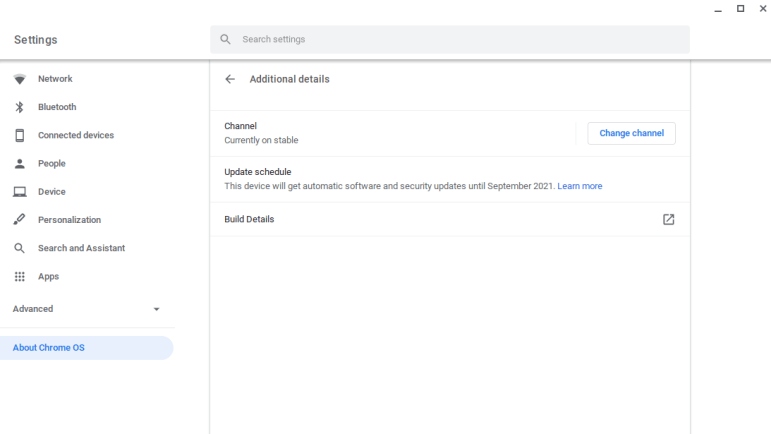Open Device settings via the laptop icon
The height and width of the screenshot is (434, 771).
[x=20, y=192]
